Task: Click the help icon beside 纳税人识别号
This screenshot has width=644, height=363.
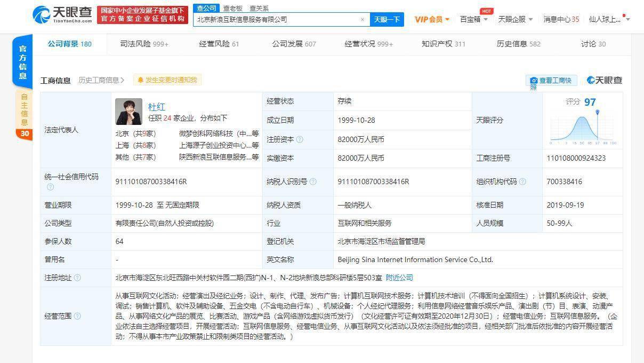Action: [313, 181]
